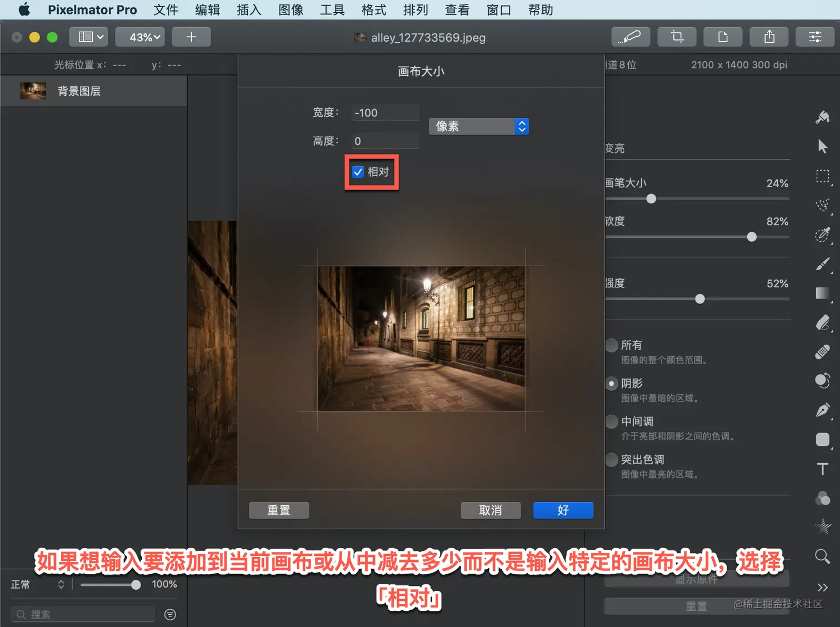This screenshot has width=840, height=627.
Task: Show more tools with double chevron
Action: point(823,588)
